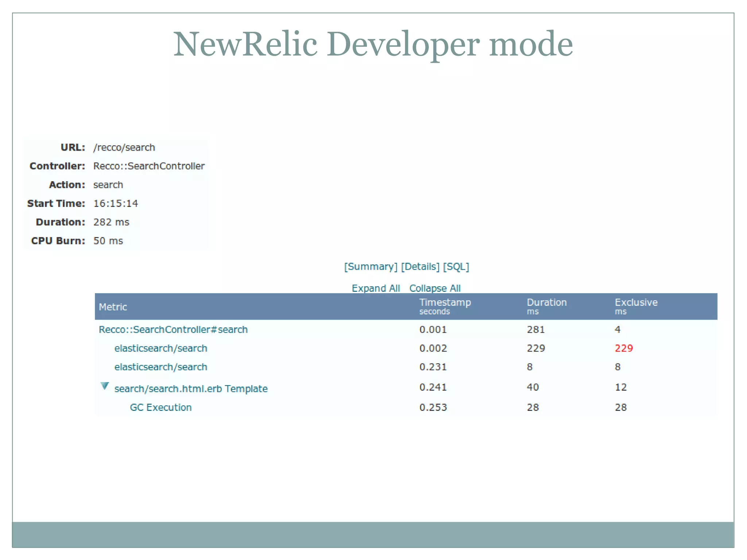The height and width of the screenshot is (560, 747).
Task: Select the 282 ms duration value
Action: click(x=111, y=222)
